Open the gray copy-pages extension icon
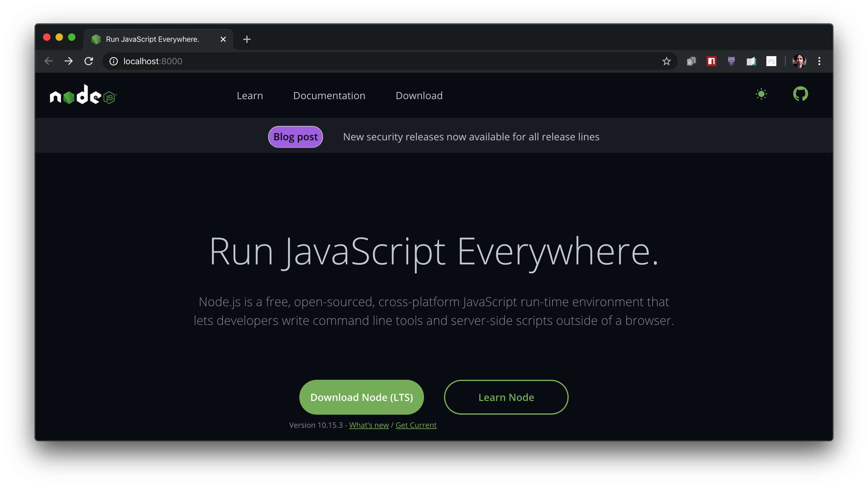Viewport: 868px width, 487px height. 691,61
